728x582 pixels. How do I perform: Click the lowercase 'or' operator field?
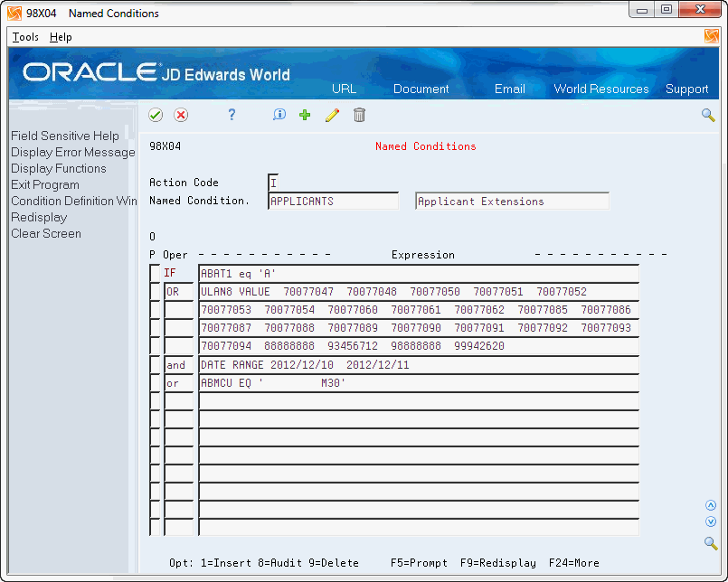pos(179,383)
